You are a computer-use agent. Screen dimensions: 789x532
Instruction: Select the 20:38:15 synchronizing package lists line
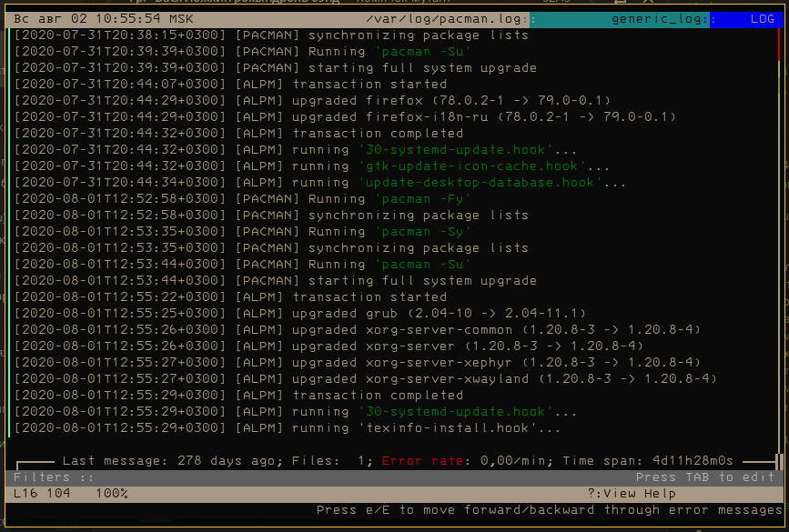[271, 35]
